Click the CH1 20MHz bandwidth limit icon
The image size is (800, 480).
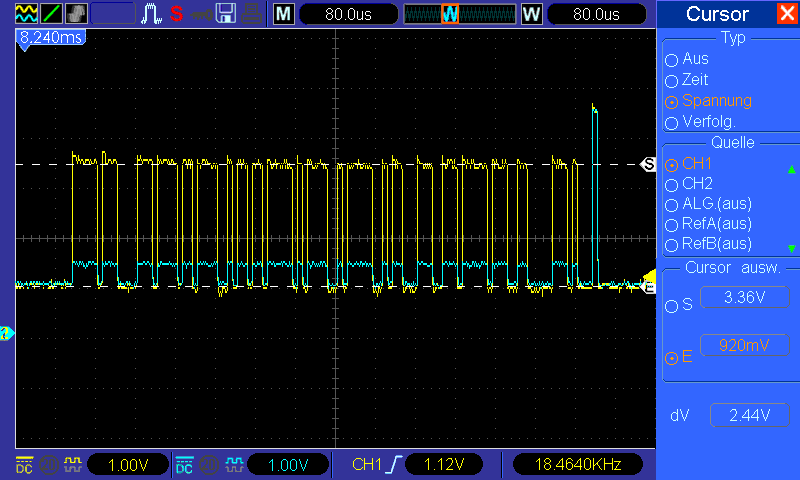point(49,465)
